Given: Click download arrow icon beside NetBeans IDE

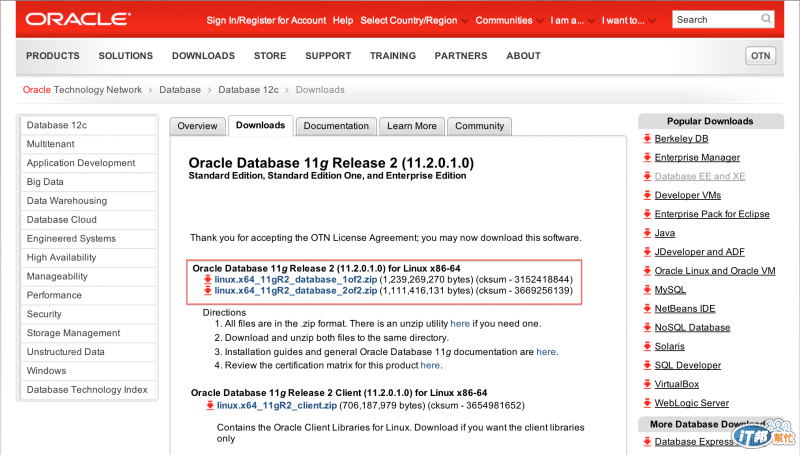Looking at the screenshot, I should coord(647,308).
